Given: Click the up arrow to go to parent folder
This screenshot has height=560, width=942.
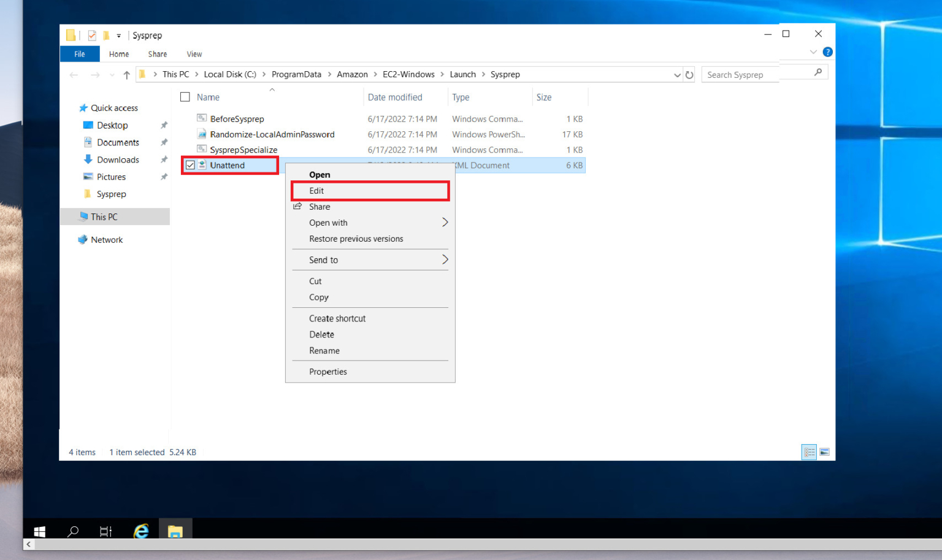Looking at the screenshot, I should click(x=126, y=74).
